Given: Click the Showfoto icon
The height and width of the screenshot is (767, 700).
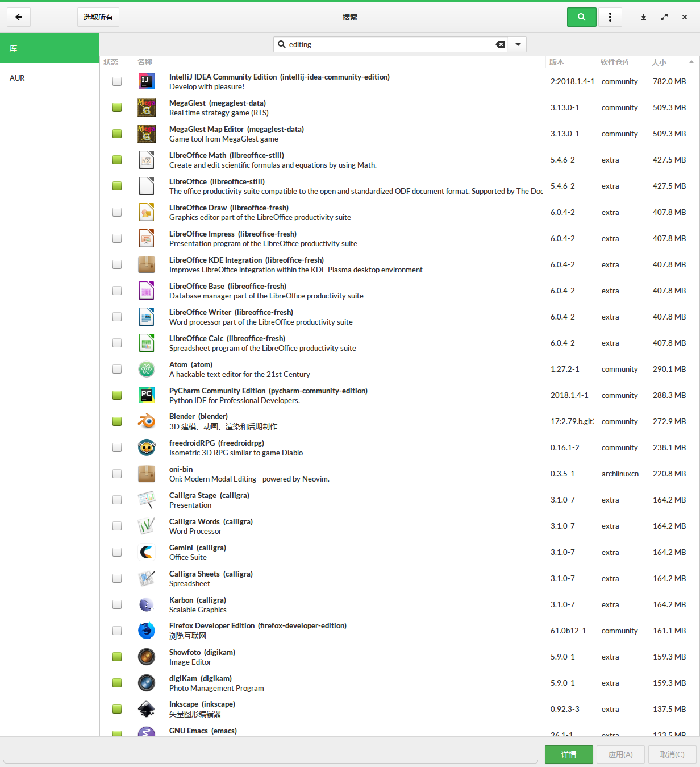Looking at the screenshot, I should click(147, 657).
